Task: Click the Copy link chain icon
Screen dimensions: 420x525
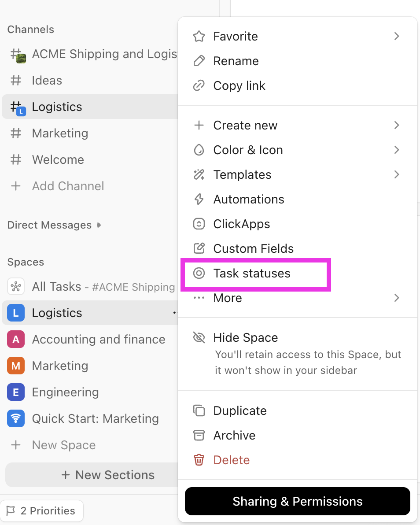Action: pos(199,85)
